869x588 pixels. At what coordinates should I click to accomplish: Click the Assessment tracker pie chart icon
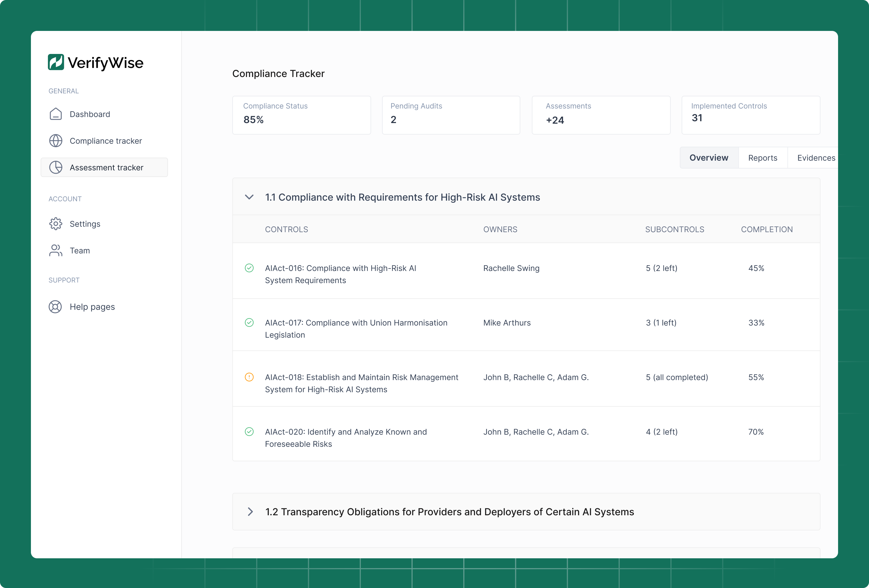pos(56,168)
